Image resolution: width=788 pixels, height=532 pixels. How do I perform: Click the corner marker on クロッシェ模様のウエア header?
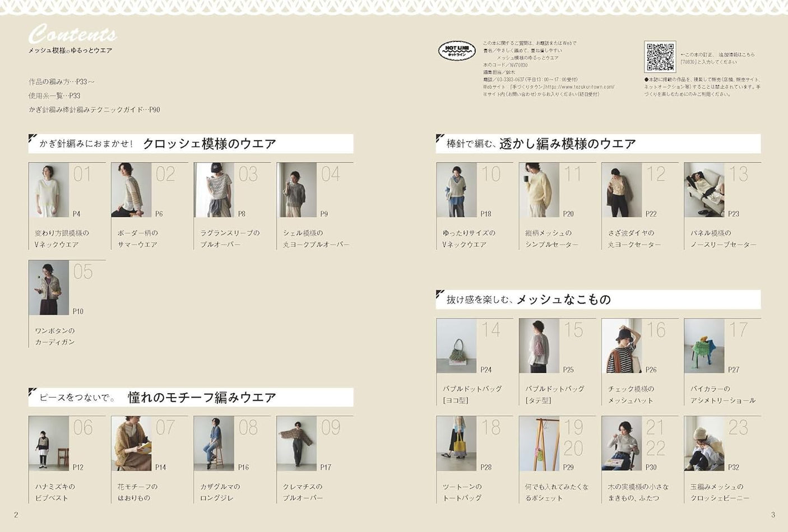point(32,139)
